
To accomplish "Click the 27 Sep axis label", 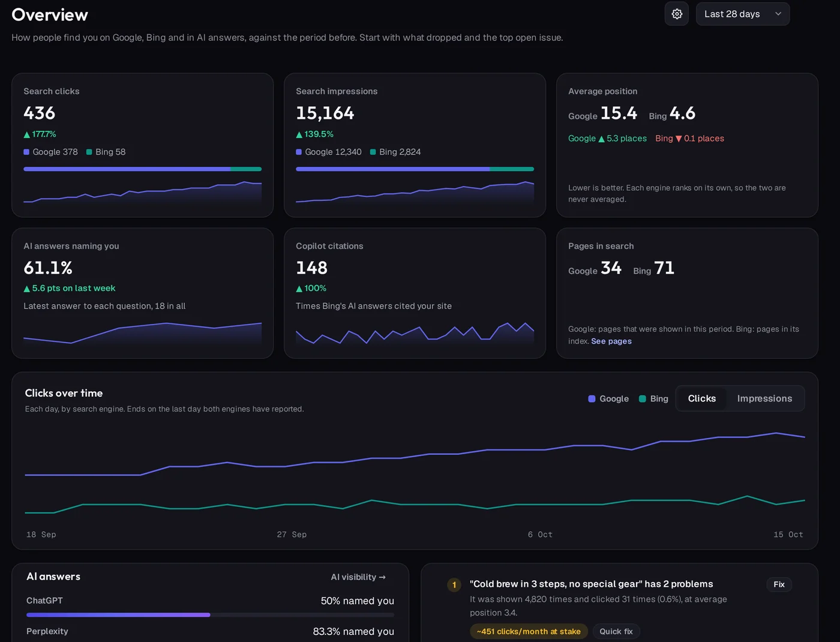I will coord(292,535).
